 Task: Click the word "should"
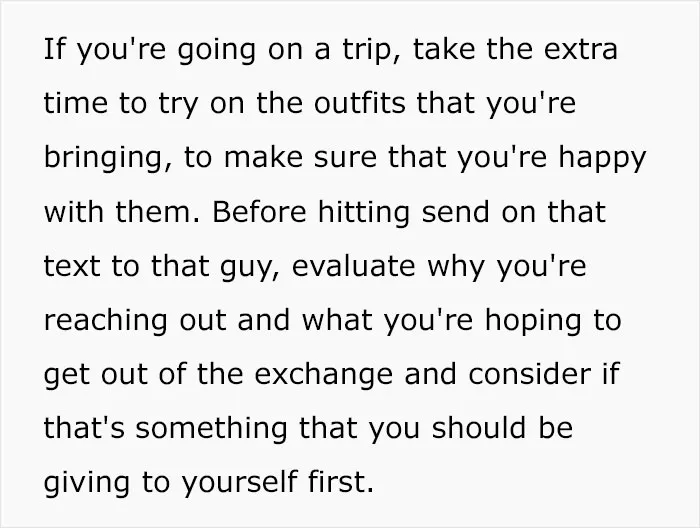click(x=479, y=428)
